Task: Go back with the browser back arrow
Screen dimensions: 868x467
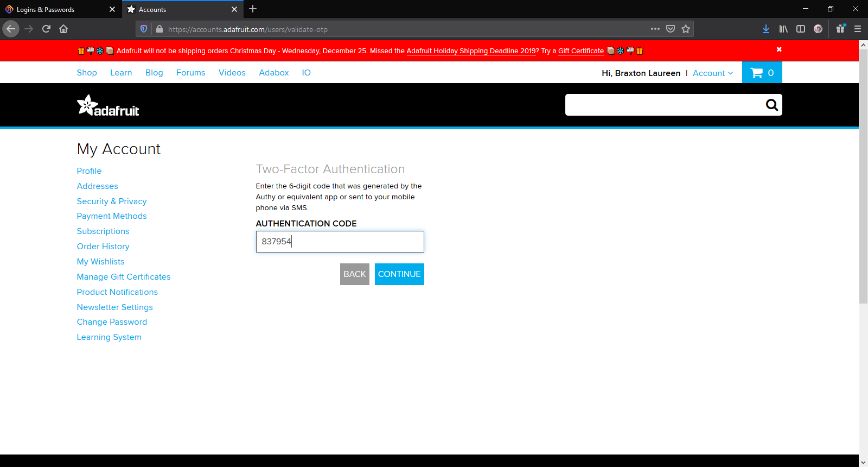Action: (x=11, y=29)
